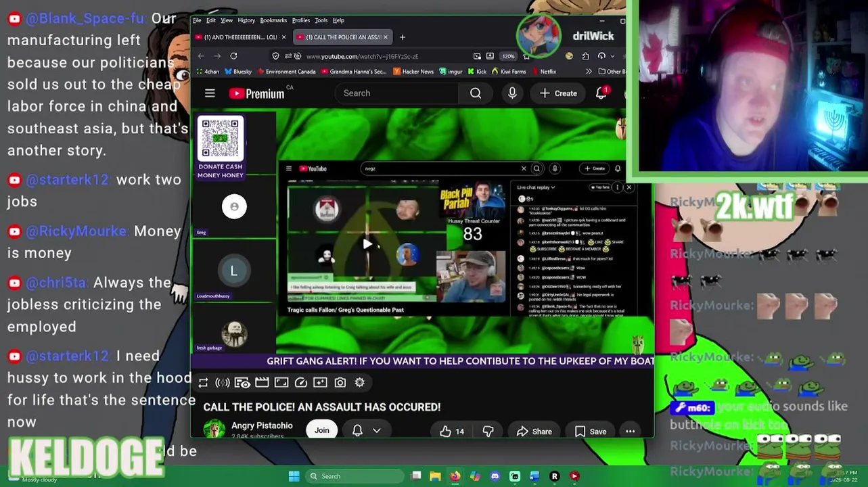The height and width of the screenshot is (487, 868).
Task: Expand the bookmarks overflow chevron
Action: click(x=588, y=72)
